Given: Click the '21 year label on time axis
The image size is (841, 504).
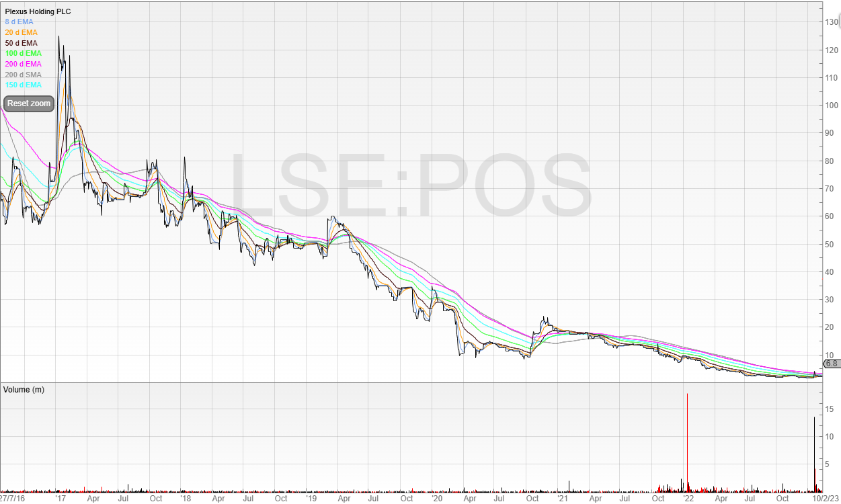Looking at the screenshot, I should pos(563,499).
